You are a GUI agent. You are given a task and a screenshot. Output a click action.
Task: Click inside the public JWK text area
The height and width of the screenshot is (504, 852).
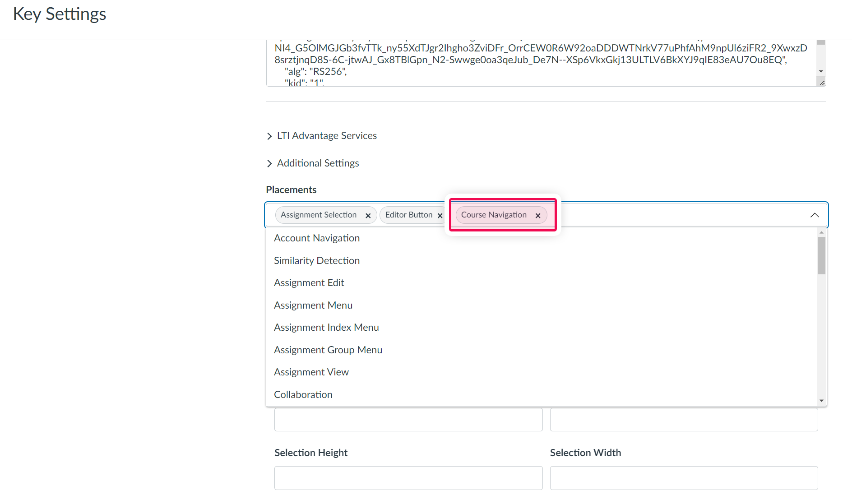click(542, 63)
